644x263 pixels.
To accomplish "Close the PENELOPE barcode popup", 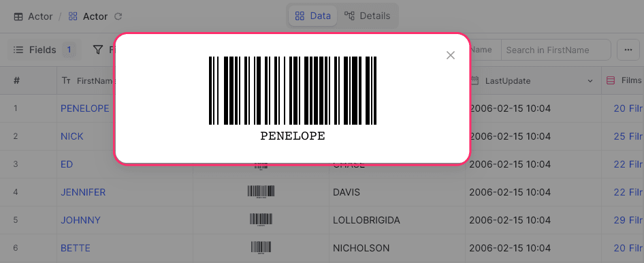I will pos(451,55).
